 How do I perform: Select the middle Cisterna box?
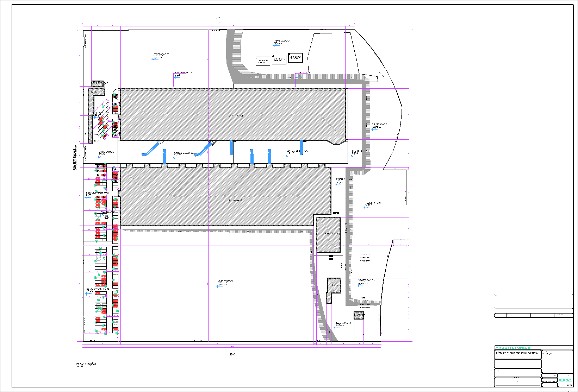tap(279, 59)
